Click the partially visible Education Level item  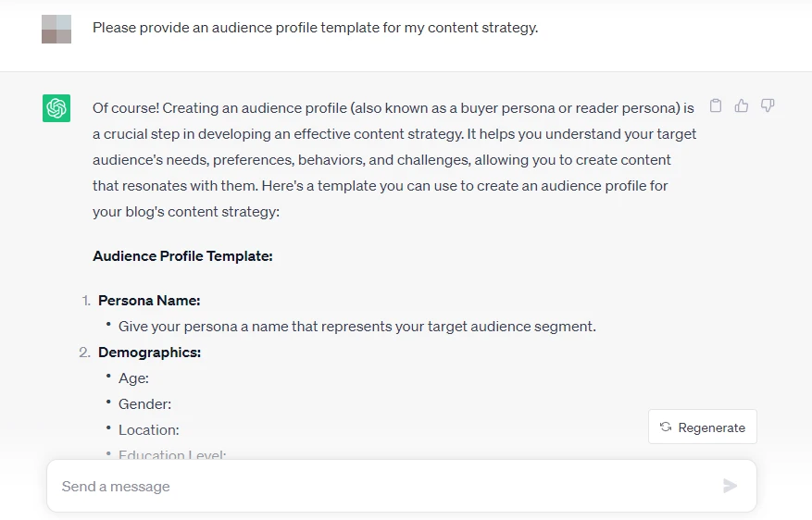(172, 454)
